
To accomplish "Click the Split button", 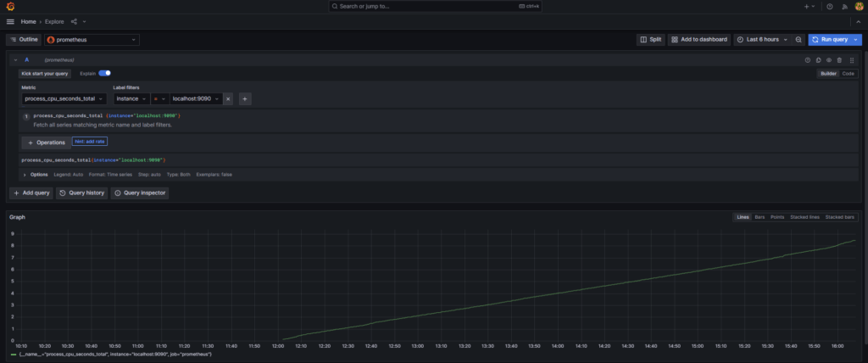I will 651,40.
